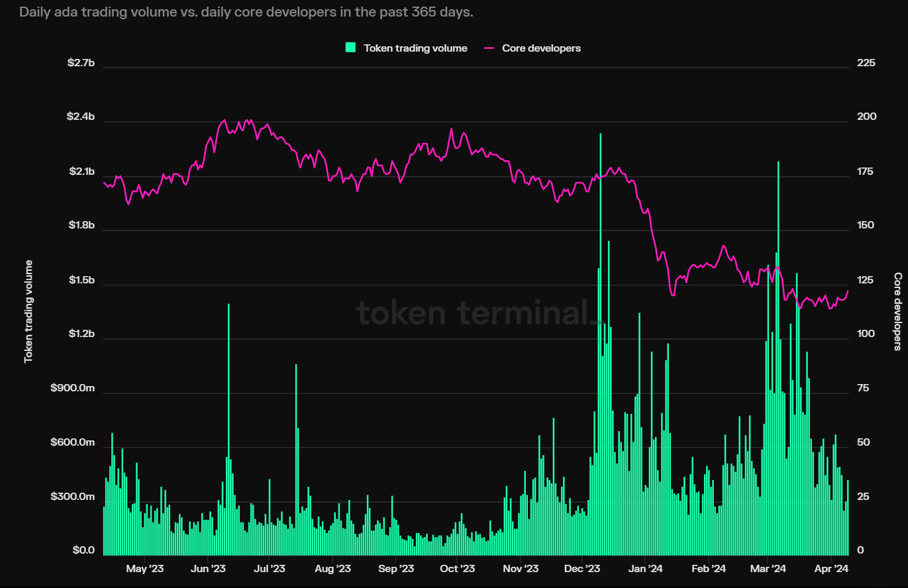Click the $1.5b volume axis value
Viewport: 908px width, 588px height.
point(81,281)
